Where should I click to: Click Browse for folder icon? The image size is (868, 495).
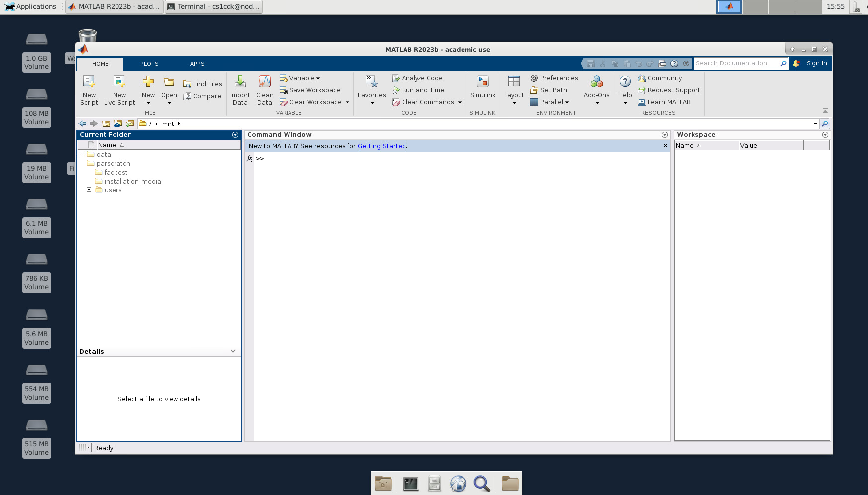tap(118, 124)
